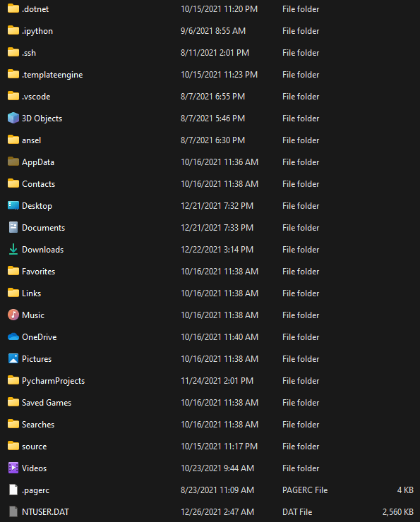Click the purple Videos icon
This screenshot has width=420, height=522.
coord(13,468)
